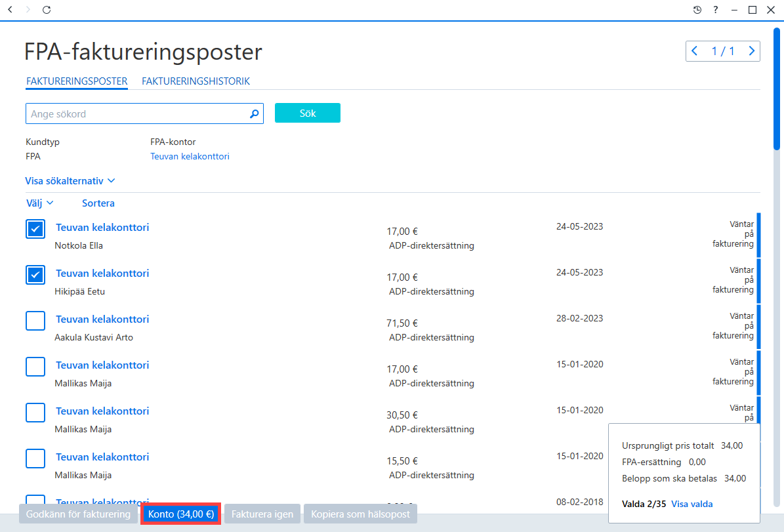Click Väntar på fakturering status for Notkola Ella
This screenshot has height=532, width=784.
(733, 234)
